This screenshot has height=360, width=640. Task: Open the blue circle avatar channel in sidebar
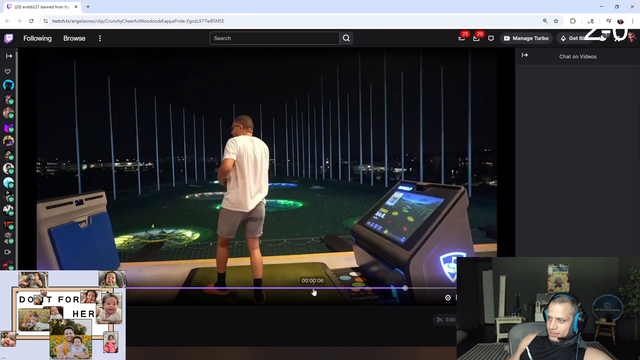click(9, 85)
